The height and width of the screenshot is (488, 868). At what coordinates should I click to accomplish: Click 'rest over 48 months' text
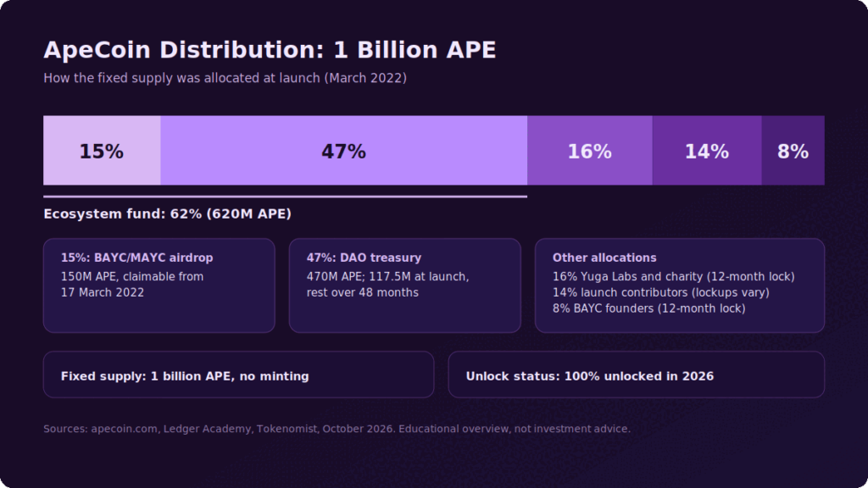click(x=362, y=292)
